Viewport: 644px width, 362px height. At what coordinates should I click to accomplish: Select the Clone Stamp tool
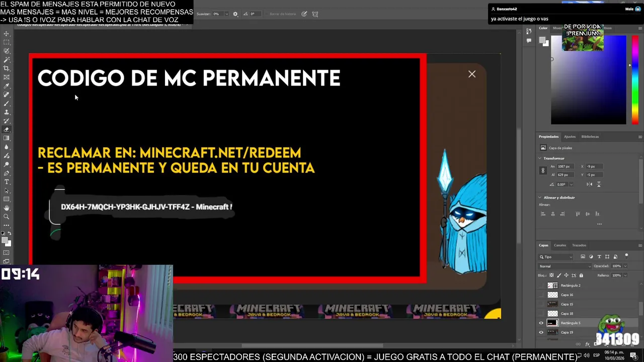7,112
